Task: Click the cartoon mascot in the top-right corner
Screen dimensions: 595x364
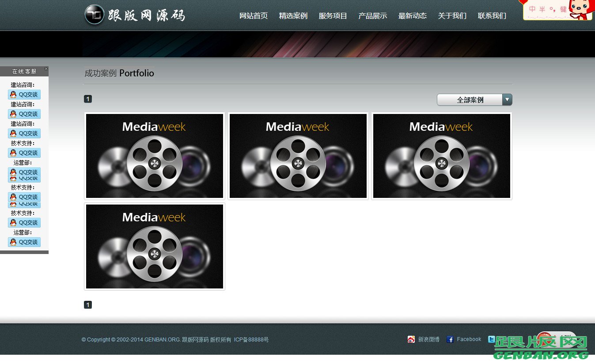Action: [x=580, y=9]
